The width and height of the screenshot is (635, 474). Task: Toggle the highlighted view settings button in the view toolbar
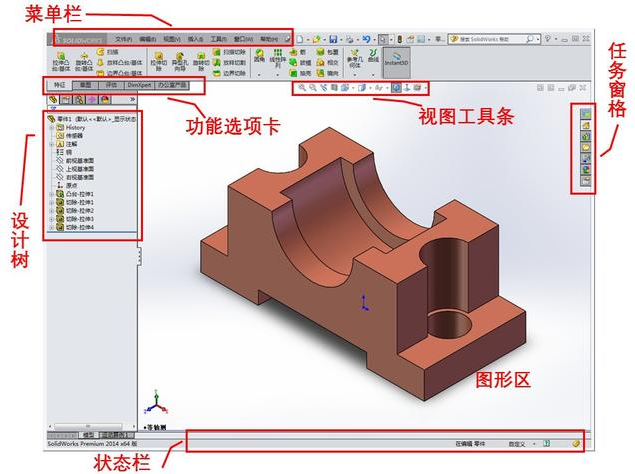pos(396,88)
